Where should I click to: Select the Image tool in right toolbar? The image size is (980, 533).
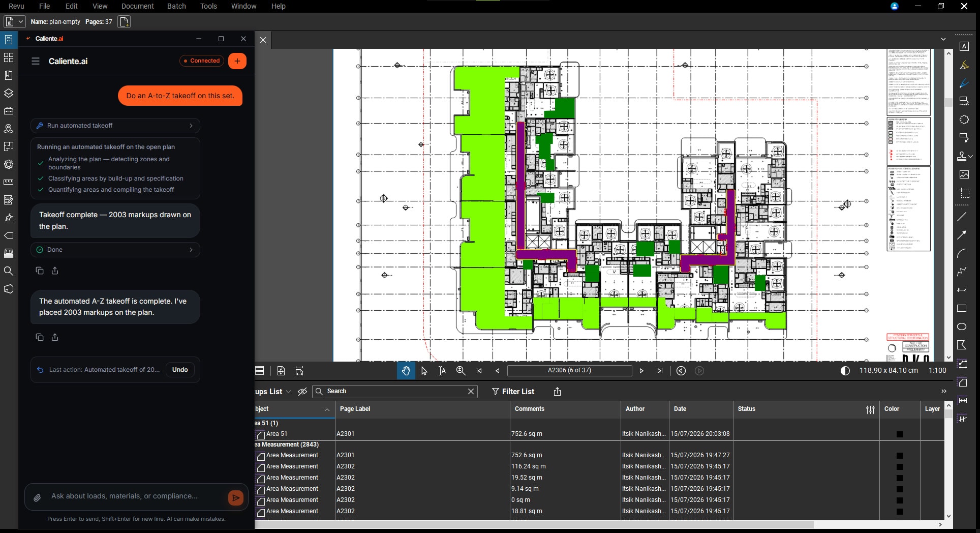click(964, 174)
